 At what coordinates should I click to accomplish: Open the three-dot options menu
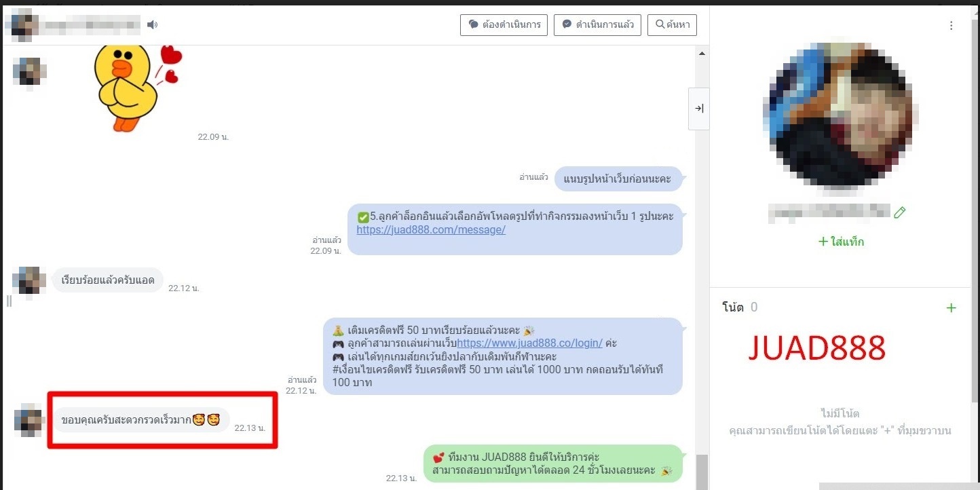click(x=951, y=26)
